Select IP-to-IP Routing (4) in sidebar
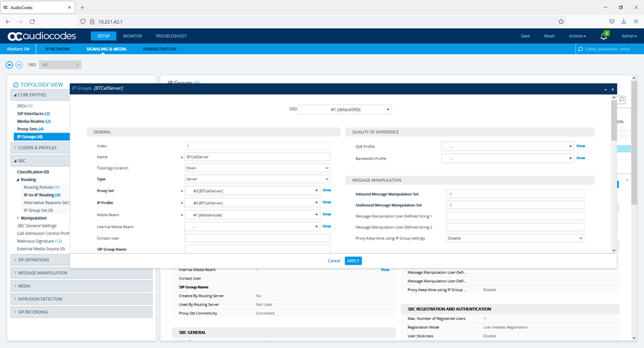644x348 pixels. [x=42, y=195]
